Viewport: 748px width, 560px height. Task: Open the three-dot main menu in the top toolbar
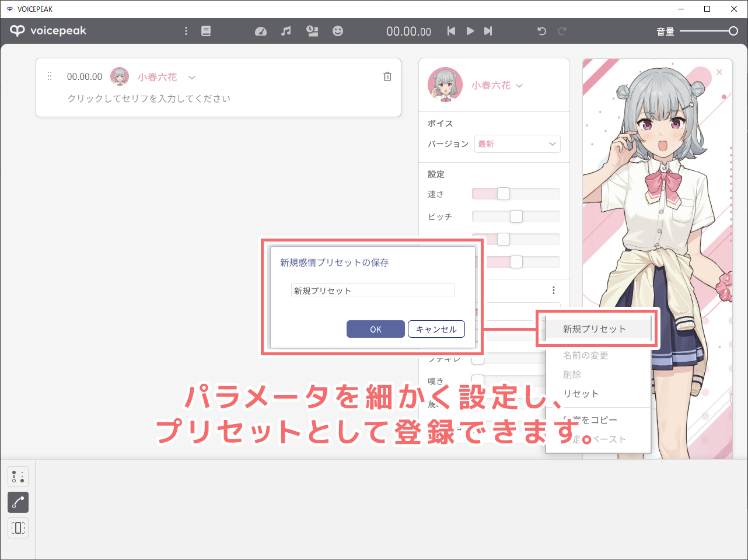click(x=186, y=31)
